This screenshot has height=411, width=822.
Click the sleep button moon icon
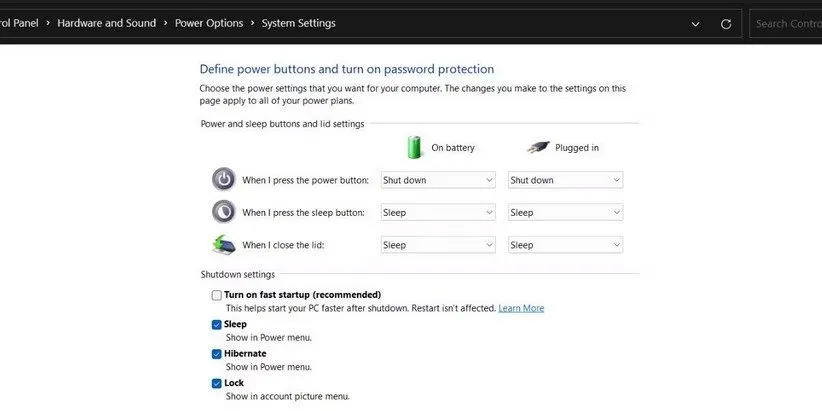223,212
